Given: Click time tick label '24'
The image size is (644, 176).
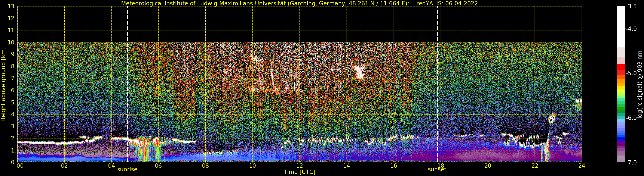Looking at the screenshot, I should 582,166.
